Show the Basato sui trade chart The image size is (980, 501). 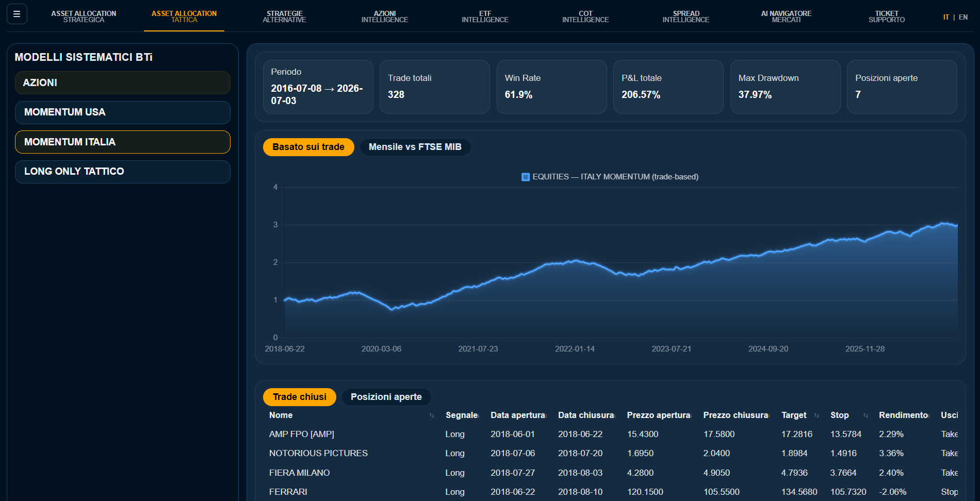click(x=308, y=147)
